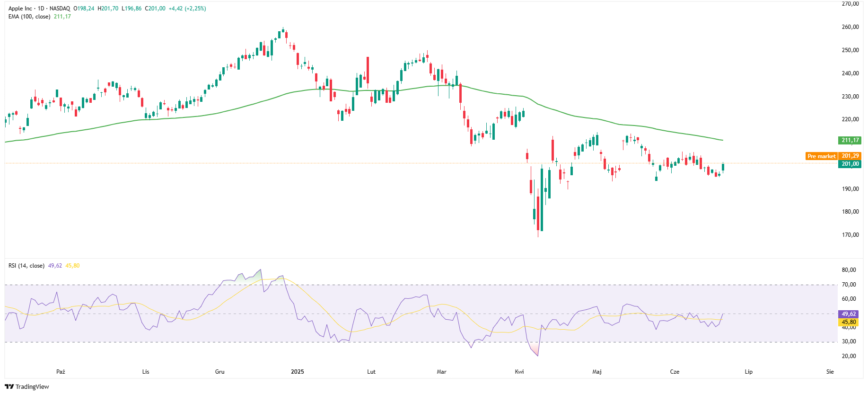The height and width of the screenshot is (395, 868).
Task: Click the 60,00 RSI axis label
Action: pyautogui.click(x=849, y=299)
